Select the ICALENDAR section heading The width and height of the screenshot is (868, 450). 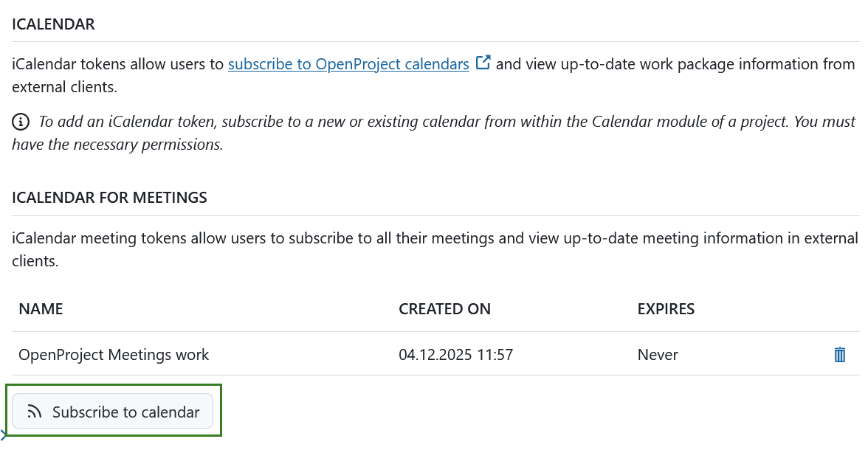click(x=53, y=24)
